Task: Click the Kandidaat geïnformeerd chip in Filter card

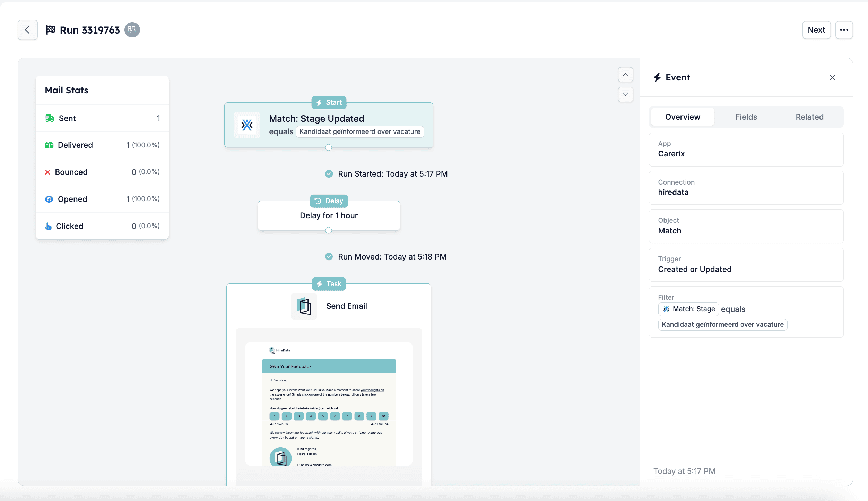Action: point(722,325)
